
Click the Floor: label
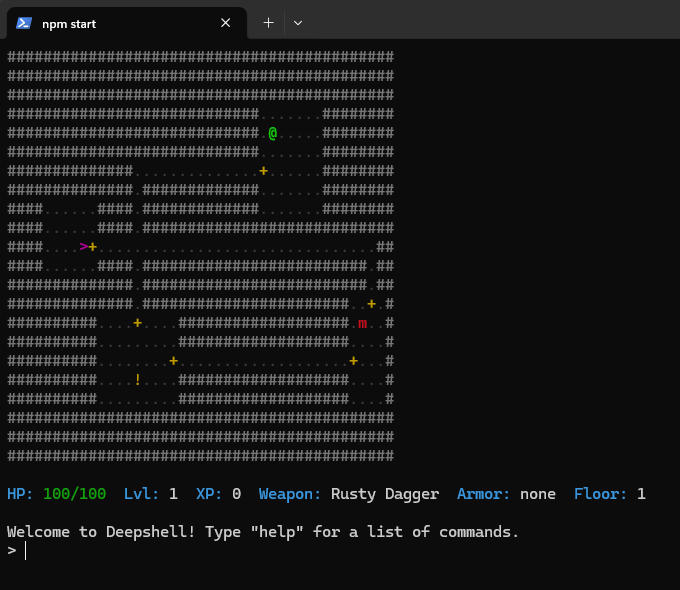coord(601,494)
